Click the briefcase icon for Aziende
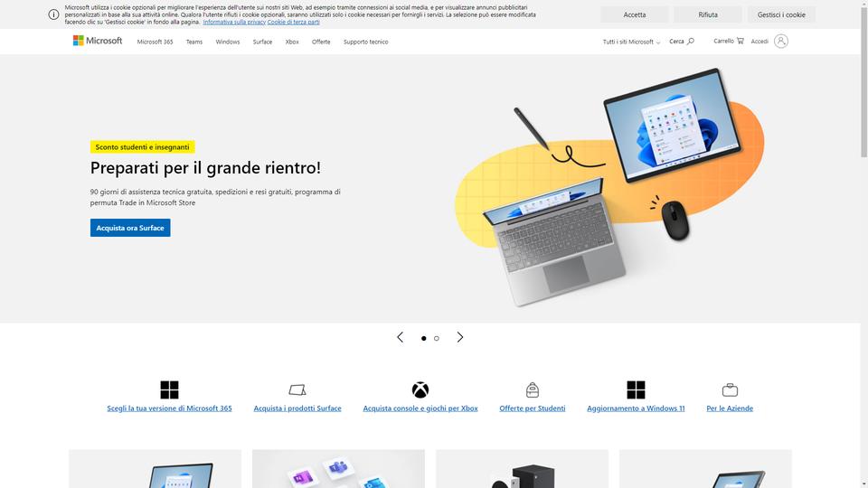 point(730,390)
